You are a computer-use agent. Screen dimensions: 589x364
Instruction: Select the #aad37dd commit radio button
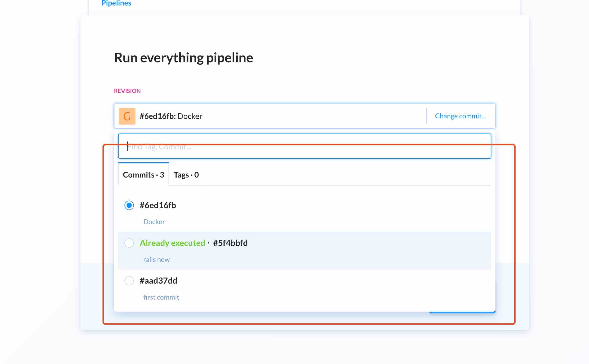[129, 281]
